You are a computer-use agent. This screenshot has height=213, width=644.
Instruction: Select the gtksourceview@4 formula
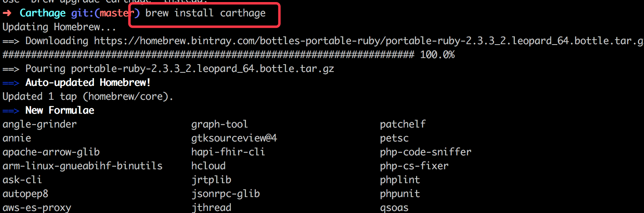pos(234,138)
